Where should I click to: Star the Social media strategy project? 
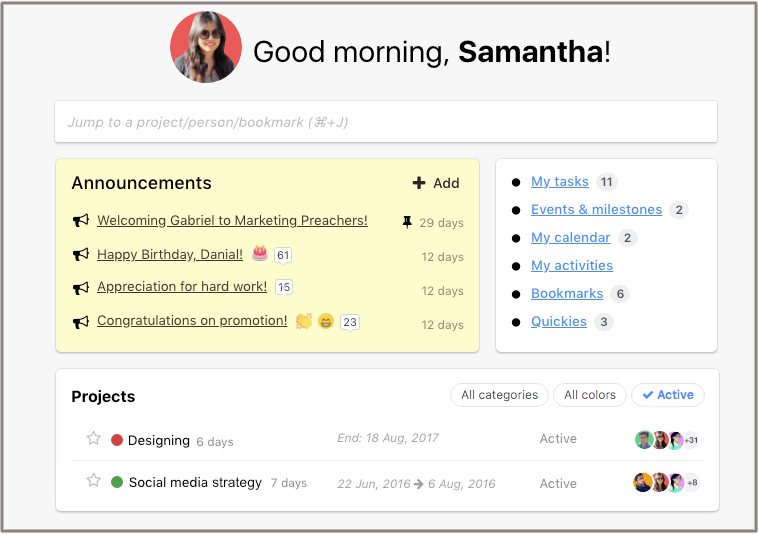(93, 481)
